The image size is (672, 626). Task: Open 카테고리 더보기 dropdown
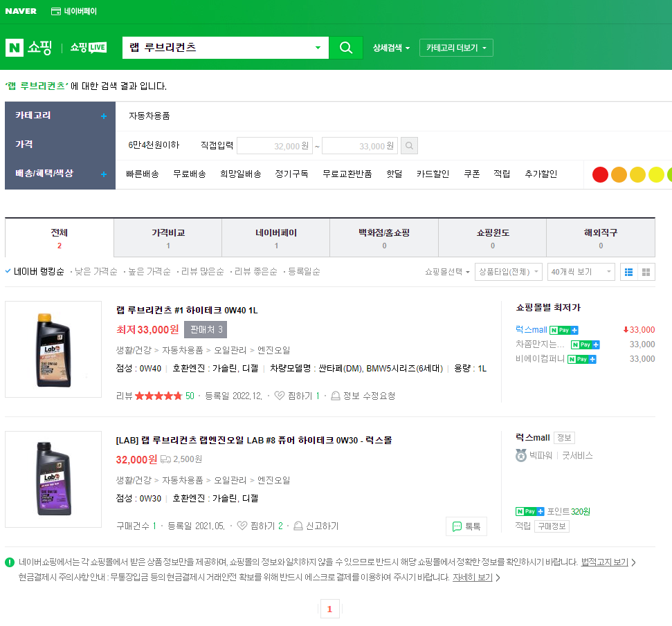456,48
